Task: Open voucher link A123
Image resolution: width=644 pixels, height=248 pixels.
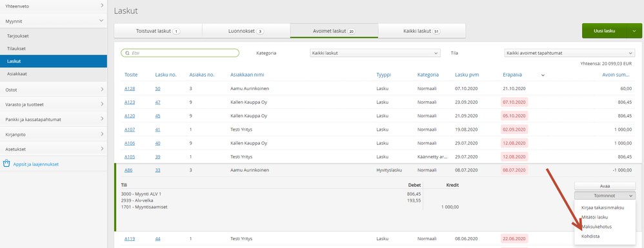Action: pyautogui.click(x=130, y=102)
